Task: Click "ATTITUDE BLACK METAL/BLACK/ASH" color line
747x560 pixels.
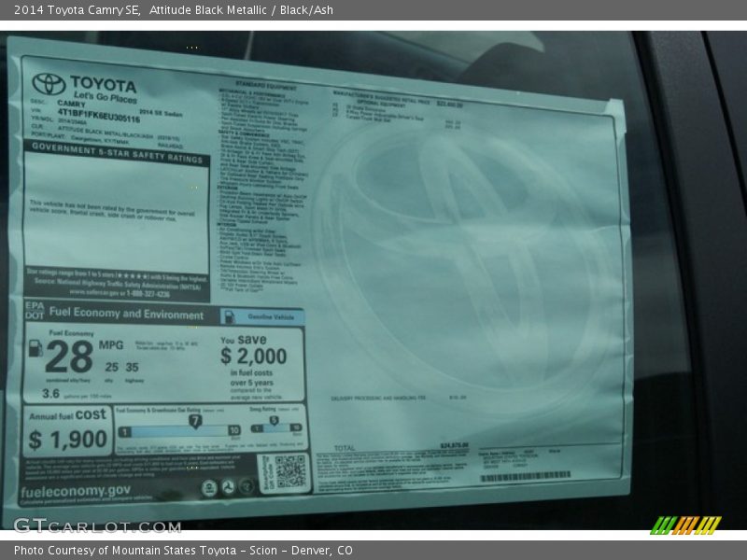Action: [x=106, y=133]
